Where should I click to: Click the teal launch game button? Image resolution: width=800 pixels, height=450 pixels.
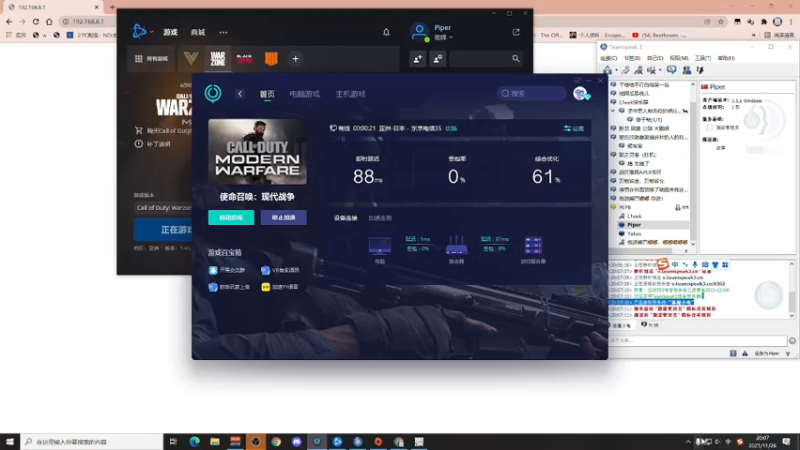point(231,217)
